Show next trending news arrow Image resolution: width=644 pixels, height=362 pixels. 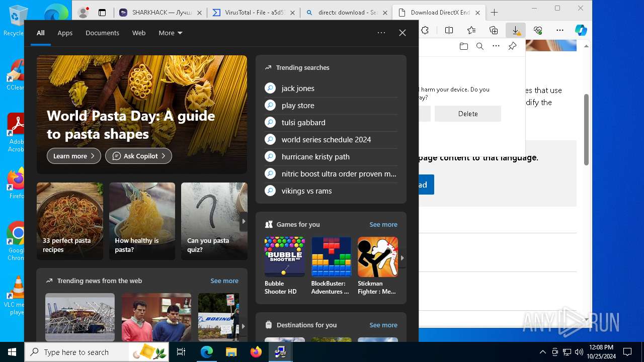244,326
